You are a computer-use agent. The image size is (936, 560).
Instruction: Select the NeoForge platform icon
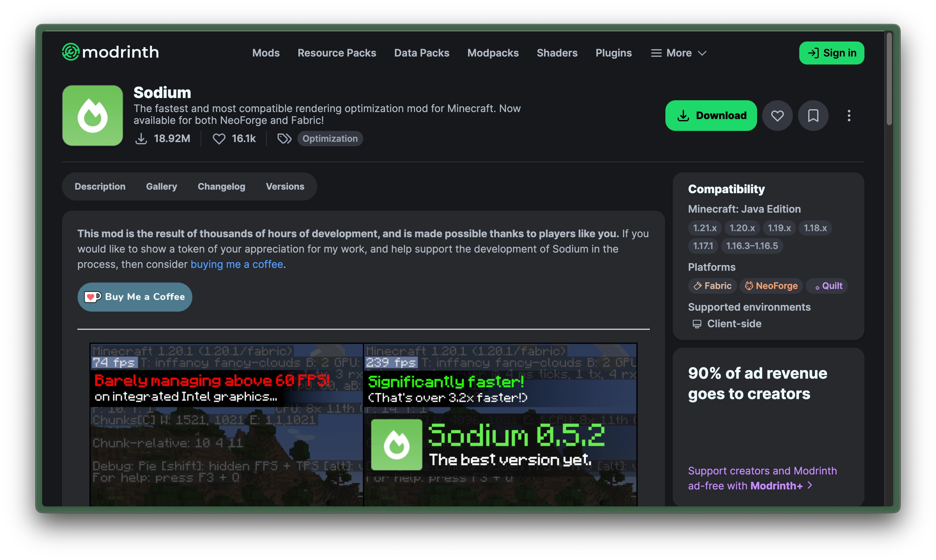(749, 286)
